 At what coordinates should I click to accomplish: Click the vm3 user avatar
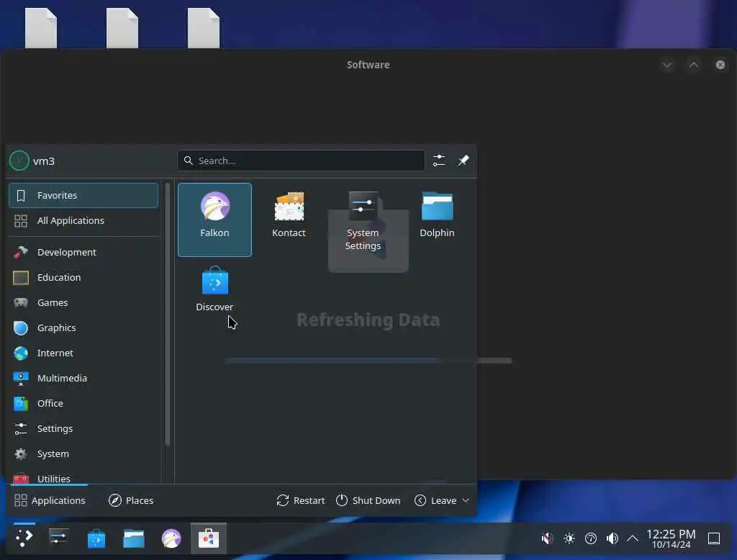pos(19,161)
